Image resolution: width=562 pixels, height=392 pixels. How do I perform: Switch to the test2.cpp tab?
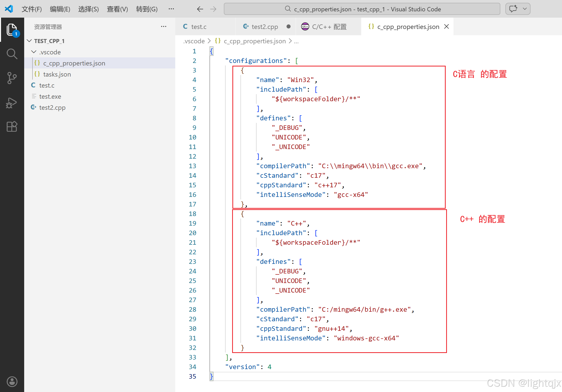point(264,27)
